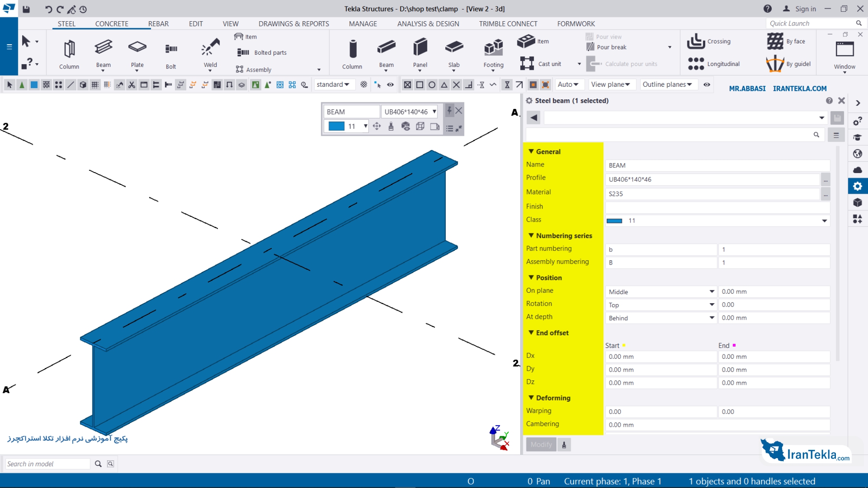Open the REBAR ribbon tab
The image size is (868, 488).
pos(158,24)
